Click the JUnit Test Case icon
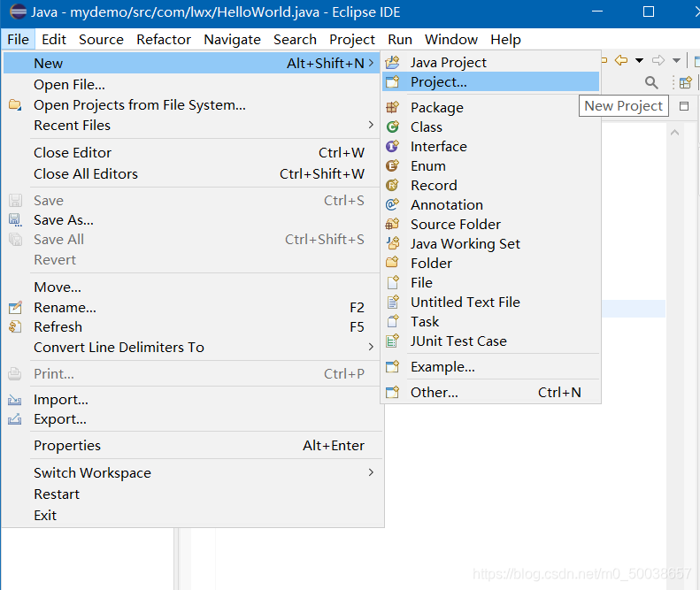This screenshot has width=700, height=590. tap(392, 341)
